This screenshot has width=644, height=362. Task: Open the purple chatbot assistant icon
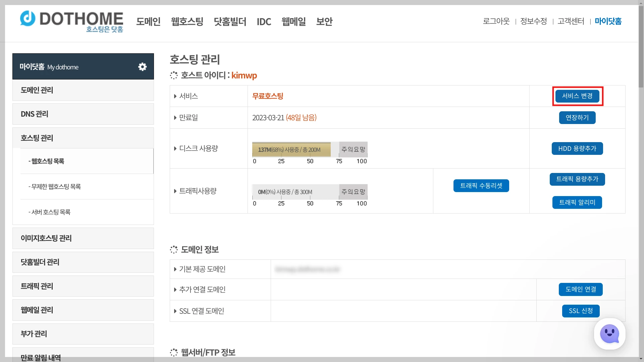click(x=609, y=334)
